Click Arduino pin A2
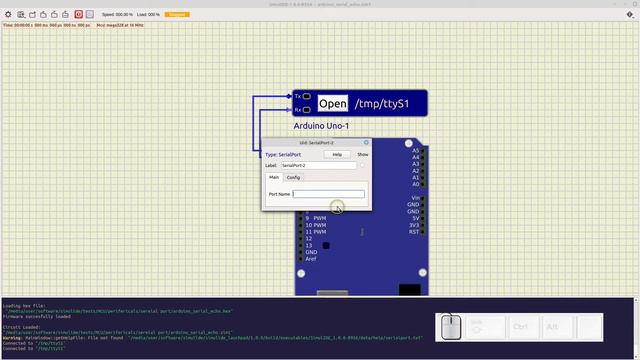Viewport: 640px width, 360px height. click(x=423, y=171)
